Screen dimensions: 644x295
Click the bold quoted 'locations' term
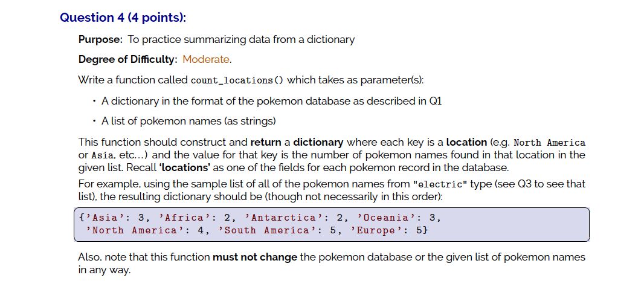coord(185,167)
